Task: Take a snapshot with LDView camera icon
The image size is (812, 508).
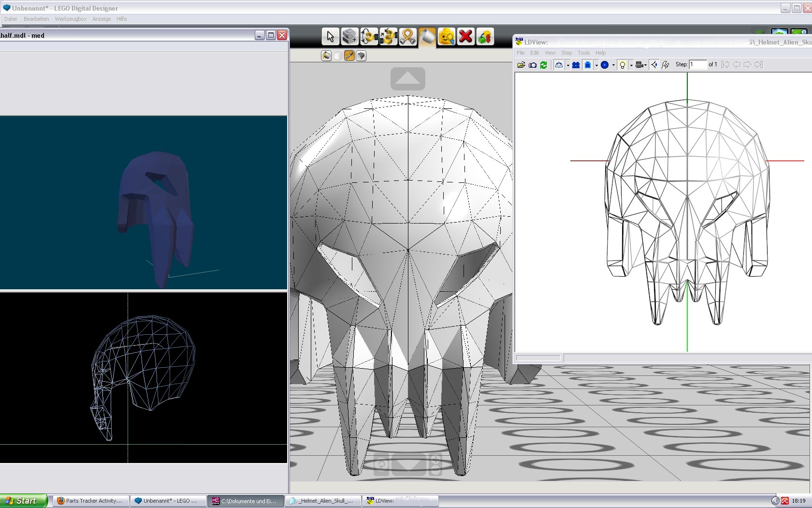Action: tap(532, 65)
